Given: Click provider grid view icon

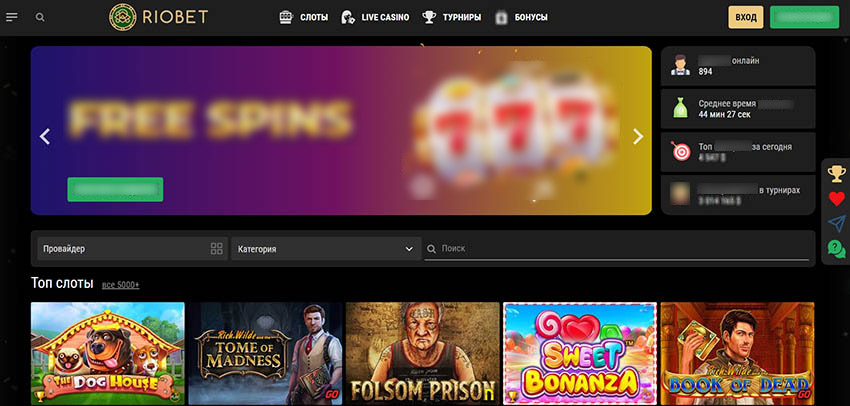Looking at the screenshot, I should pos(217,248).
